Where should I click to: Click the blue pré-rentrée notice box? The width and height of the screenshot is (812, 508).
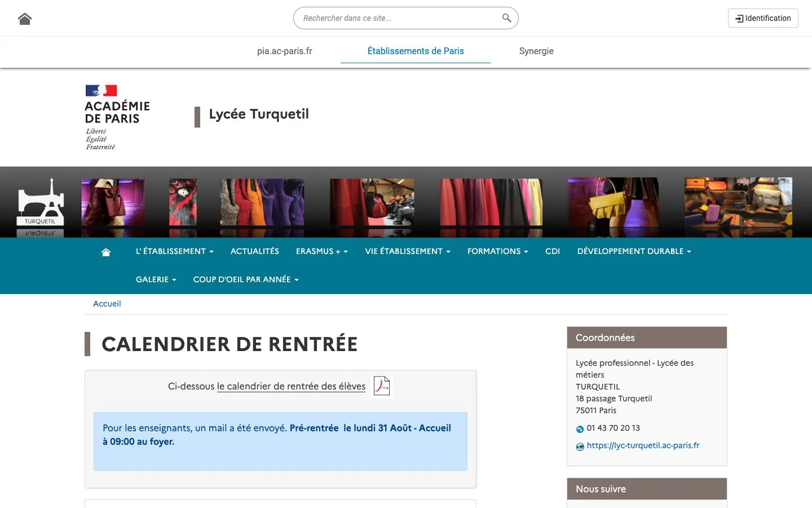280,441
